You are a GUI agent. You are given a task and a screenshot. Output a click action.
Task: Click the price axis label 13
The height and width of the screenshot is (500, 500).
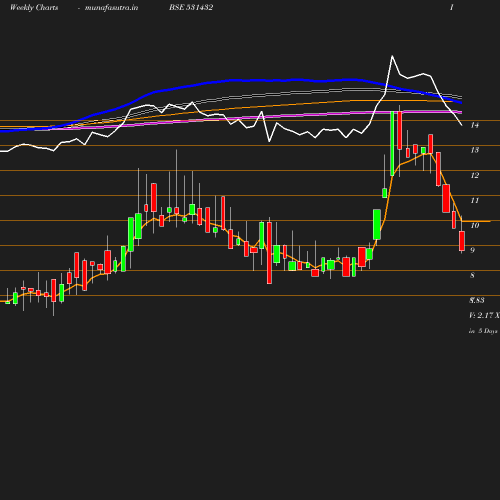475,150
